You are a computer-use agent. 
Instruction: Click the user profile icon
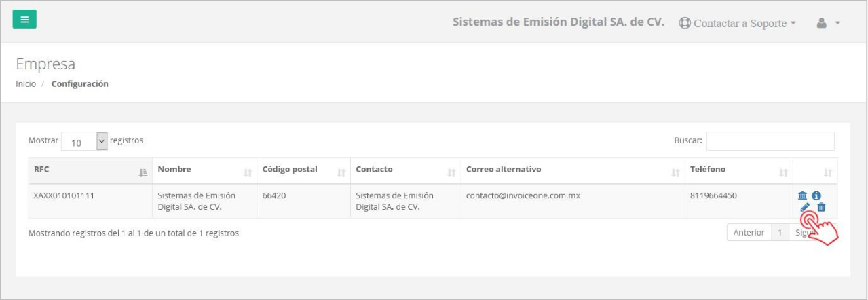pyautogui.click(x=820, y=22)
